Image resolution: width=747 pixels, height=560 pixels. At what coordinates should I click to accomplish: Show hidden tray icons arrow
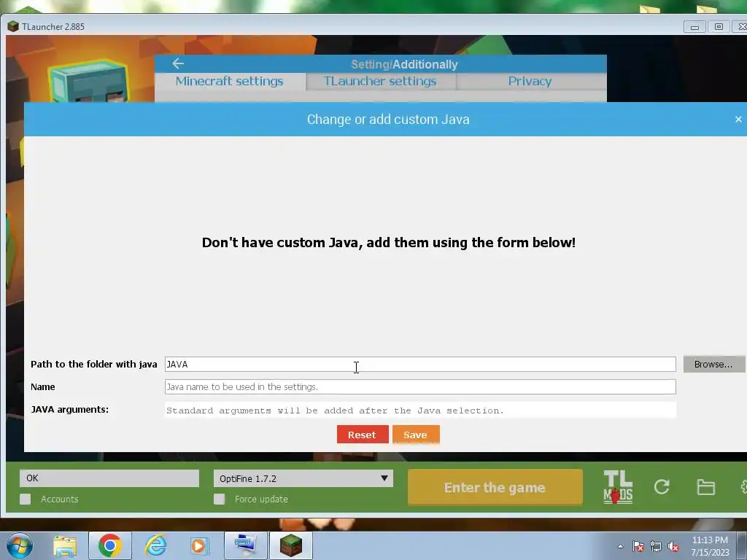pos(620,546)
